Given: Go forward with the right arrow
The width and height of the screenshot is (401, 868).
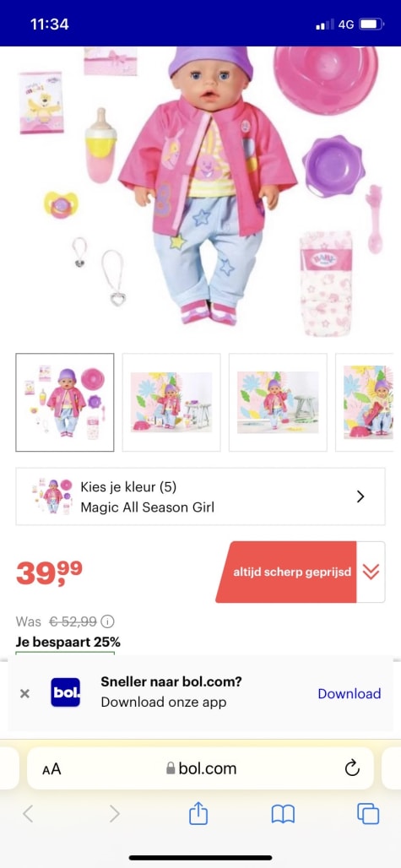Looking at the screenshot, I should [114, 814].
